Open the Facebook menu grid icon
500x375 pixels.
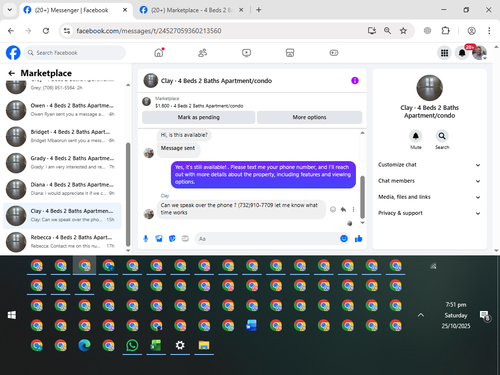click(444, 53)
